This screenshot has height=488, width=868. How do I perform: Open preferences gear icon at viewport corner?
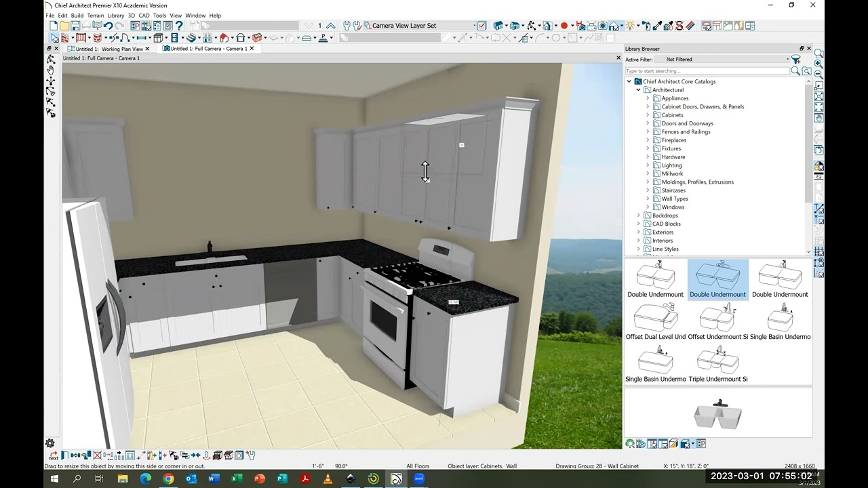50,443
